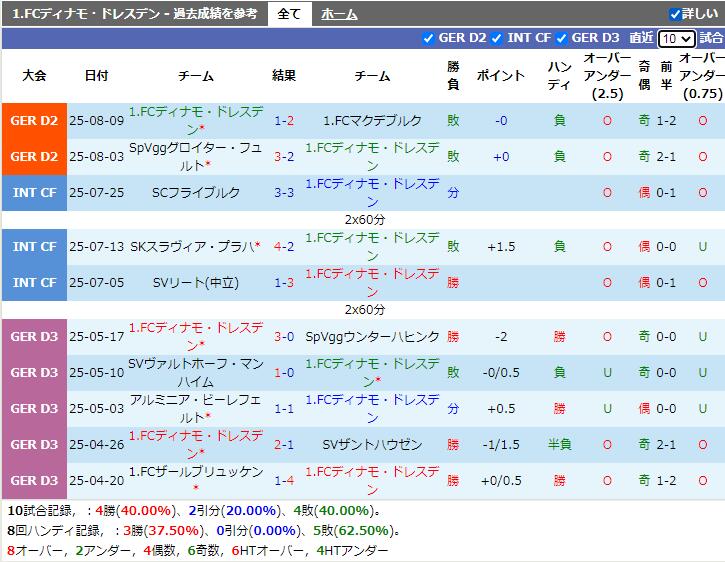This screenshot has height=562, width=725.
Task: Click GER D2 badge for 25-08-09 match
Action: click(x=34, y=121)
